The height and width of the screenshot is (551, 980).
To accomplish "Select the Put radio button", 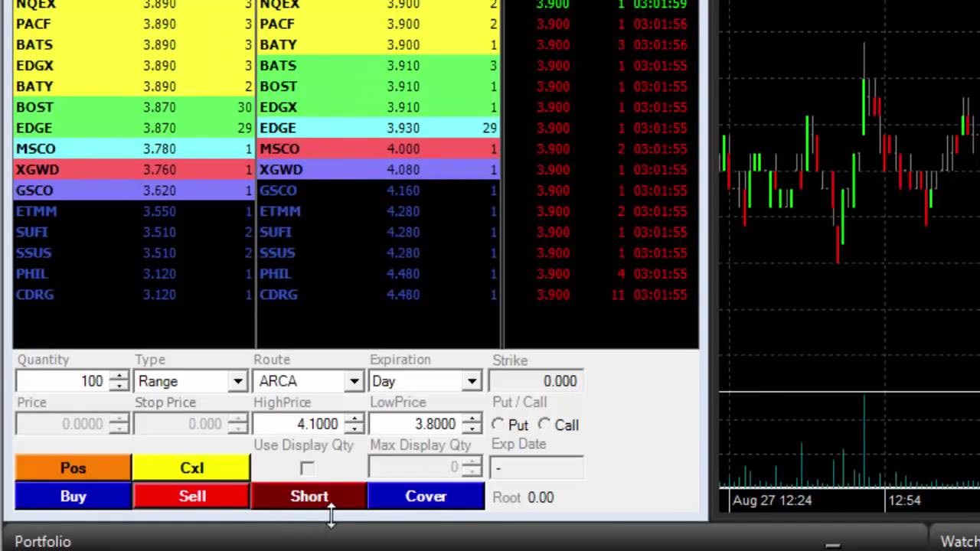I will point(498,425).
